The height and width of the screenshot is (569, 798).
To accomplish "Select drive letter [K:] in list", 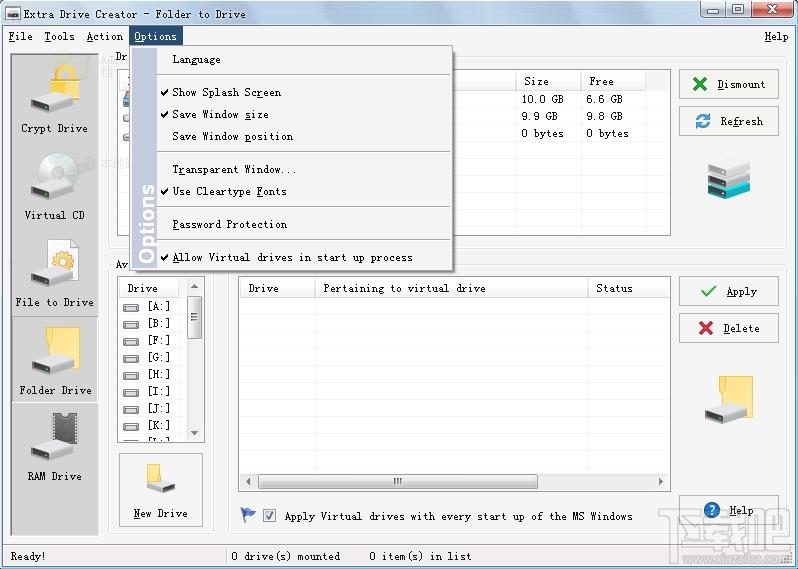I will point(159,425).
